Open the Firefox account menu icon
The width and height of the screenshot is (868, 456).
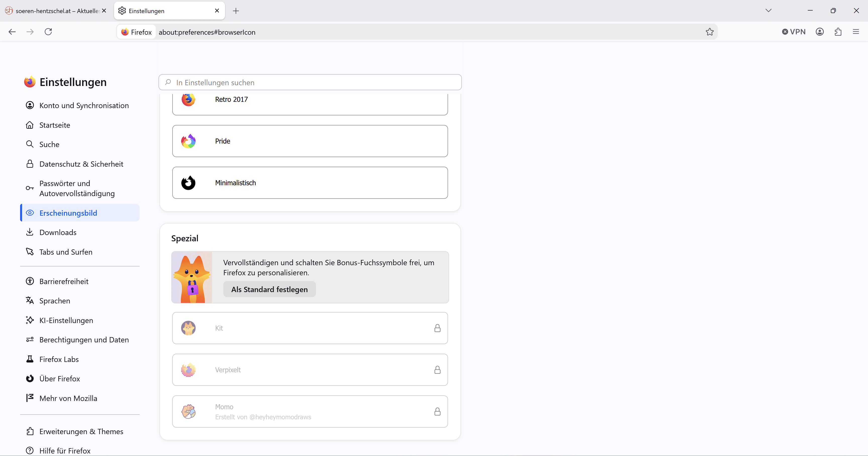(x=820, y=32)
